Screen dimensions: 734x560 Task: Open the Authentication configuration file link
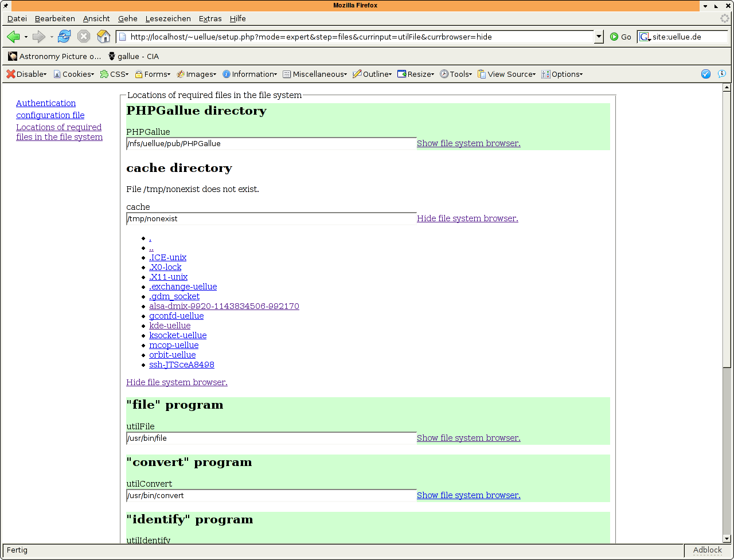click(x=50, y=109)
